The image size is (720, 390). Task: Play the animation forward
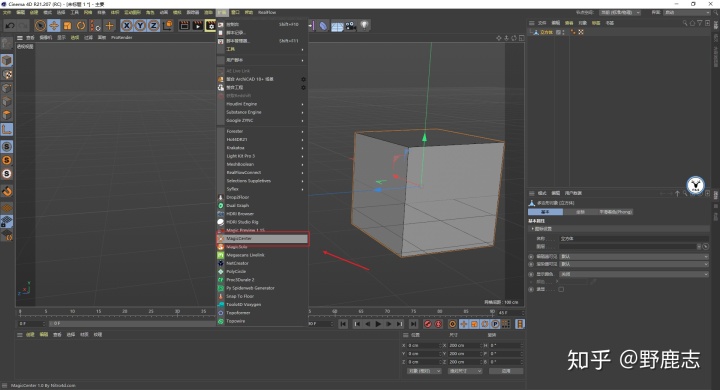(378, 324)
